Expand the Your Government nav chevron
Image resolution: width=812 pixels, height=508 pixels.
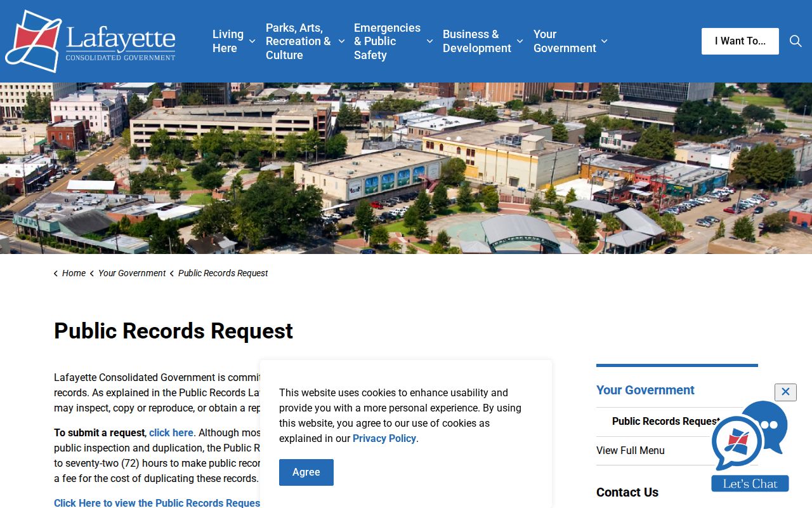click(604, 41)
